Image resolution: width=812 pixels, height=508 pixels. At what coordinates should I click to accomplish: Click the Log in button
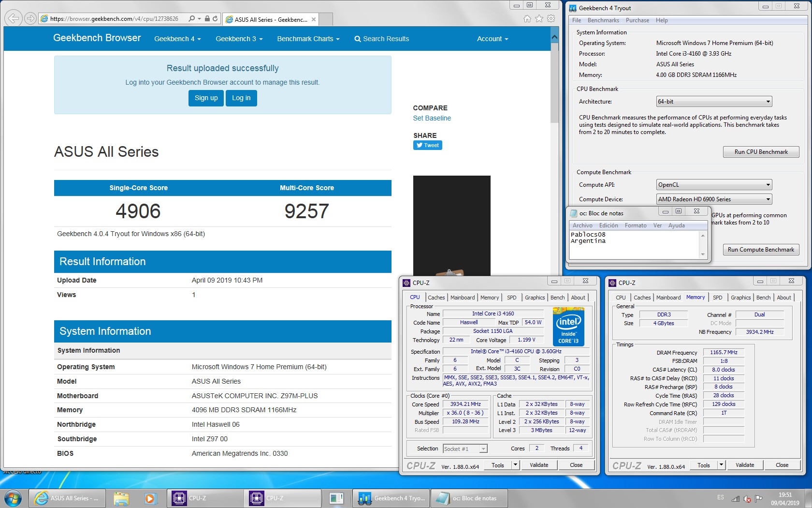241,98
